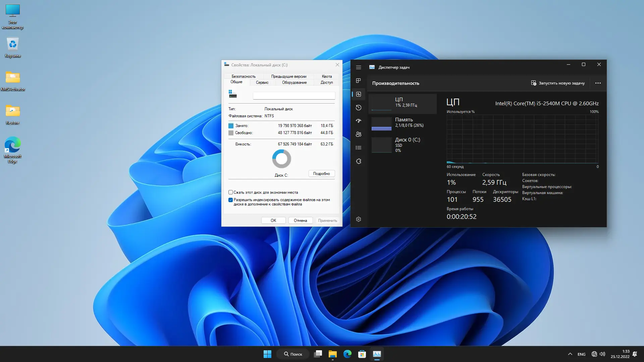The height and width of the screenshot is (362, 644).
Task: Open Details list page icon
Action: pos(359,148)
